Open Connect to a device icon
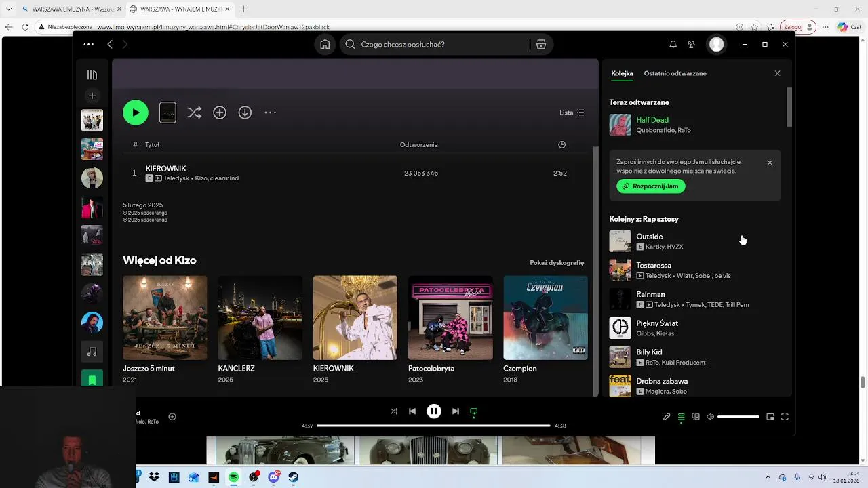 tap(696, 417)
